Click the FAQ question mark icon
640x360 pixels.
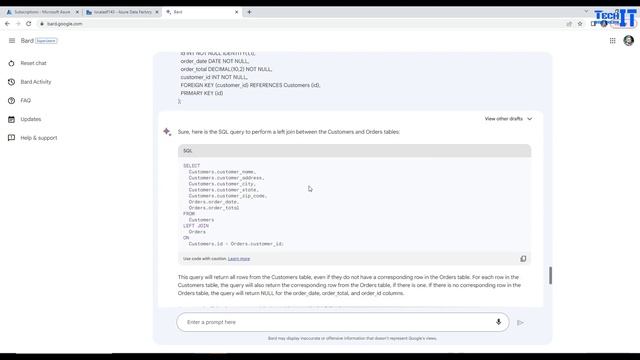[11, 100]
